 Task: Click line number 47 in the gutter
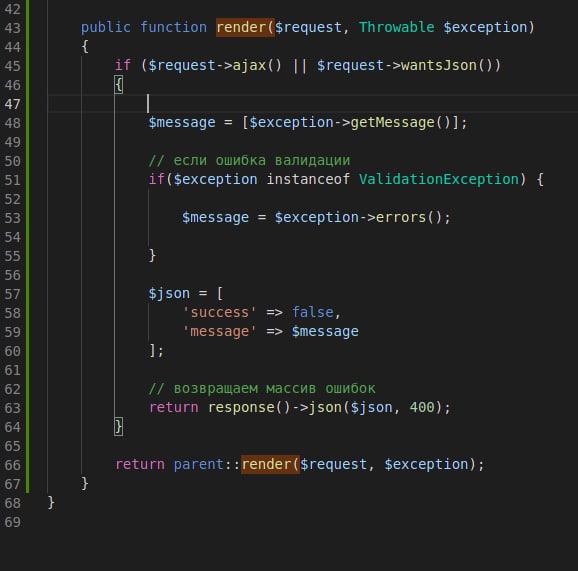(13, 104)
